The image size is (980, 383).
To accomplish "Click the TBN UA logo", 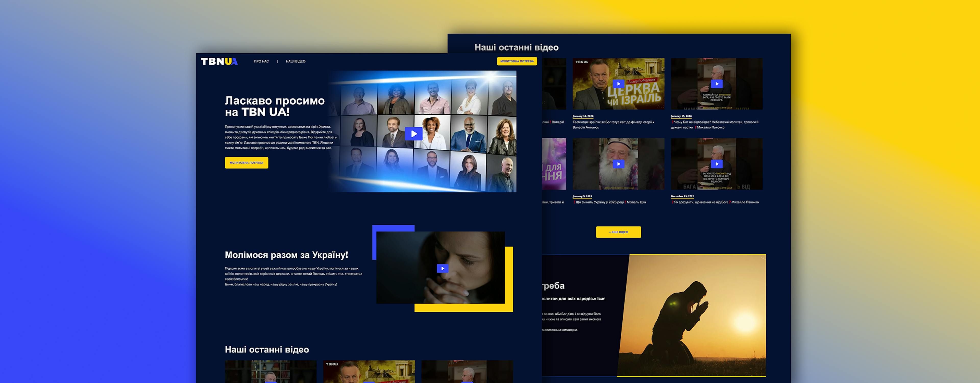I will coord(219,61).
